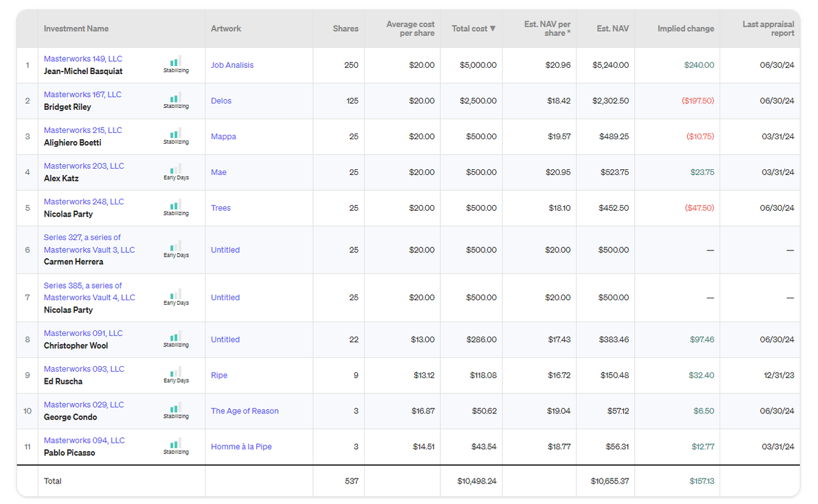Viewport: 818px width, 504px height.
Task: Click Average cost per share header
Action: 410,29
